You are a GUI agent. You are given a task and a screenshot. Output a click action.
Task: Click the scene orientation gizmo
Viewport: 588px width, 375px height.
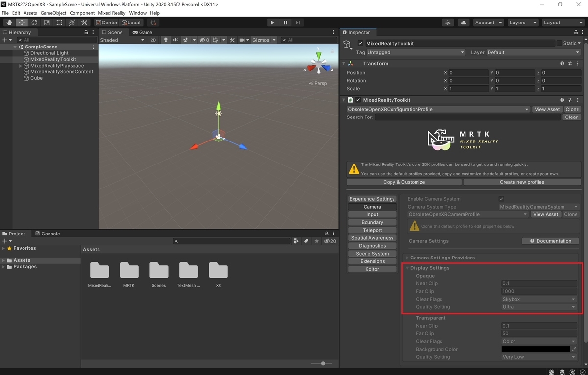[x=318, y=64]
